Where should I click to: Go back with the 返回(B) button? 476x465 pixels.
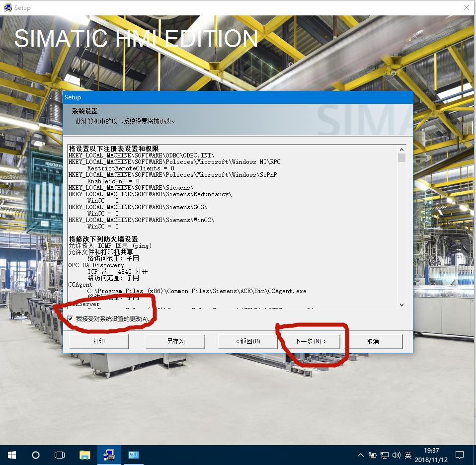[247, 341]
